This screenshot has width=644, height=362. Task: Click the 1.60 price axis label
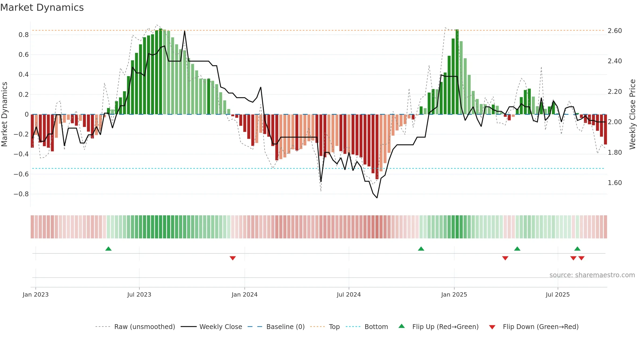point(615,183)
